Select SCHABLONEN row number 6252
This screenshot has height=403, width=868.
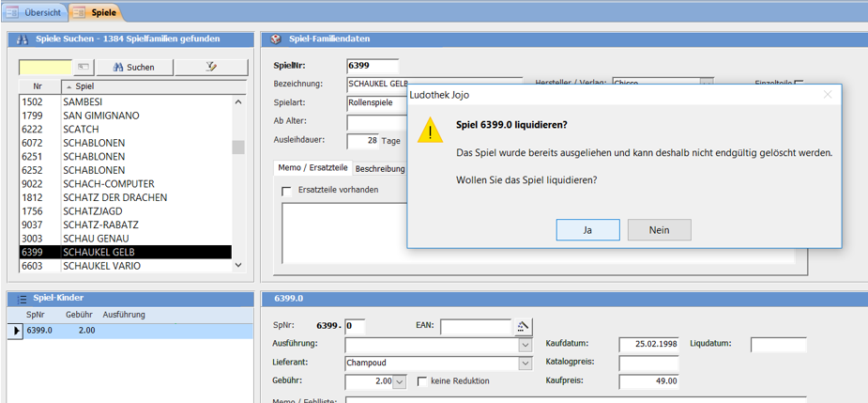click(x=125, y=170)
